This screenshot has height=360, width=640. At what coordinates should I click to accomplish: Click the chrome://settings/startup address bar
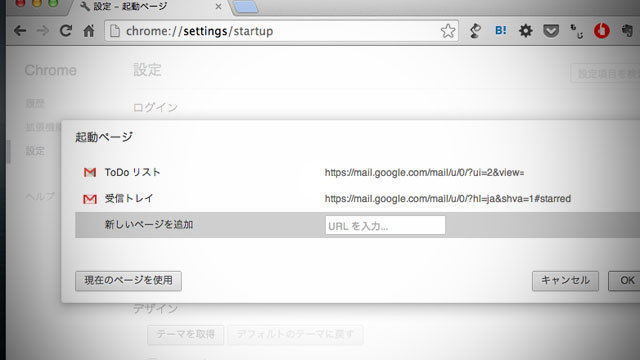(281, 31)
